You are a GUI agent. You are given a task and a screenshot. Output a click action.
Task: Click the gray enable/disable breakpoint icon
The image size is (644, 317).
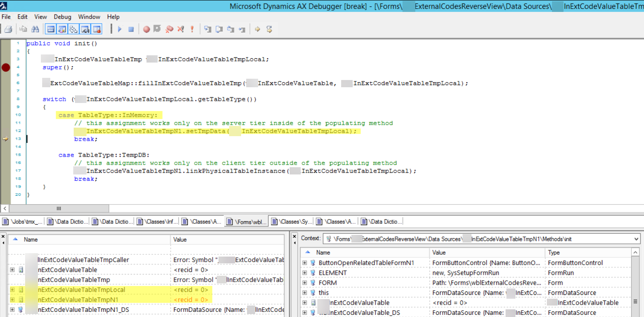coord(157,29)
